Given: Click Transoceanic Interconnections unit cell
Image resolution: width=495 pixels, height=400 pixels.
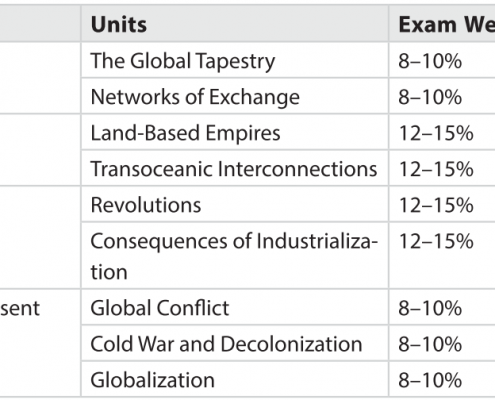Looking at the screenshot, I should coord(234,169).
